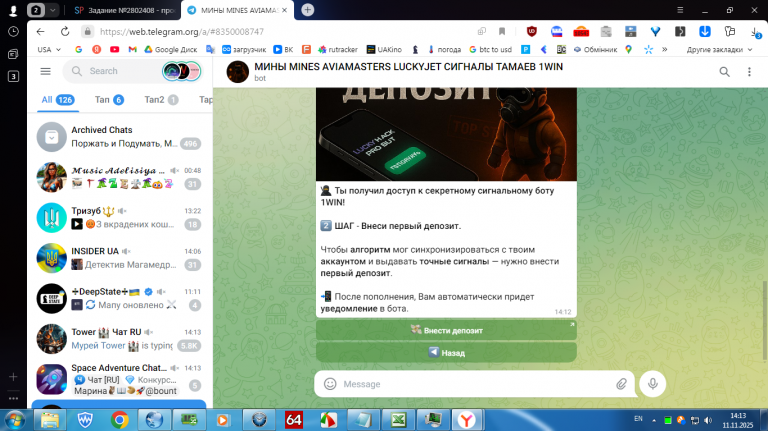Reload the Telegram page

click(65, 31)
